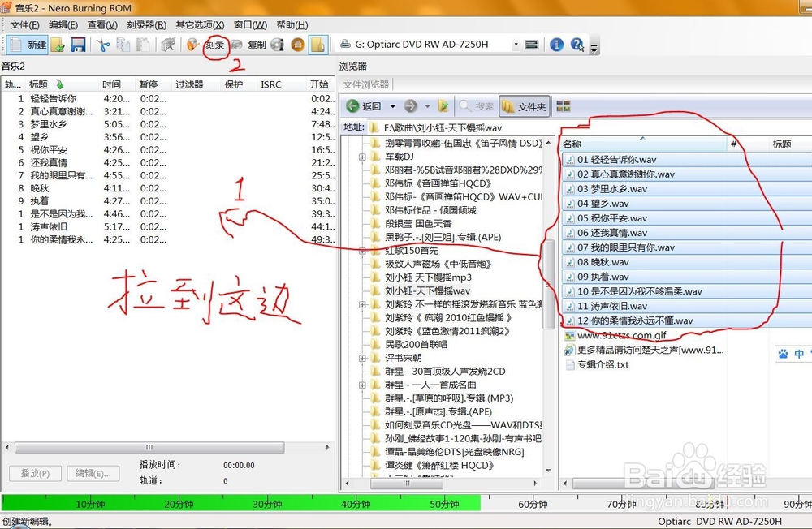Screen dimensions: 812x529
Task: Click the Copy documents icon in toolbar
Action: (x=123, y=45)
